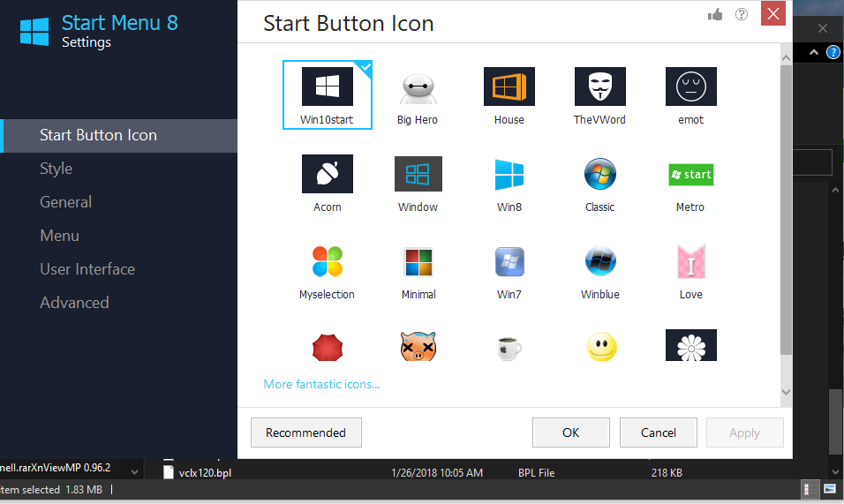Pick the red umbrella icon

328,347
